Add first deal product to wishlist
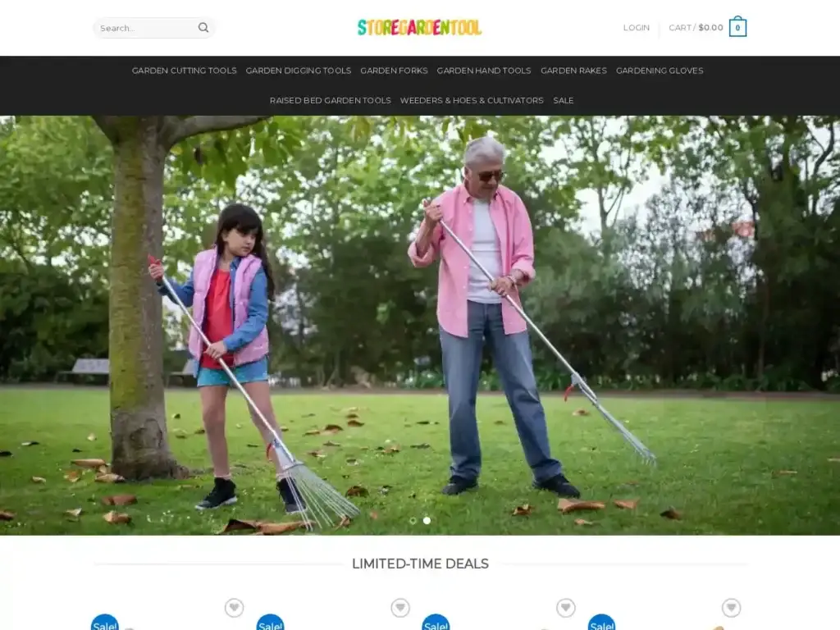The height and width of the screenshot is (630, 840). click(234, 608)
